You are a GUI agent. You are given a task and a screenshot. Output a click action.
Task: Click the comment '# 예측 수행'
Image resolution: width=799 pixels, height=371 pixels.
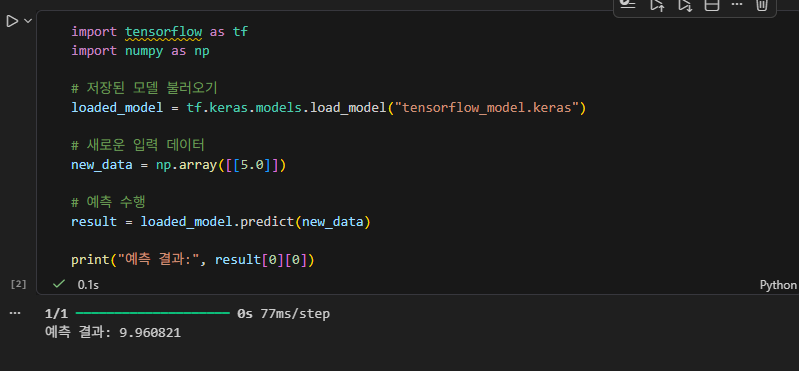point(108,202)
